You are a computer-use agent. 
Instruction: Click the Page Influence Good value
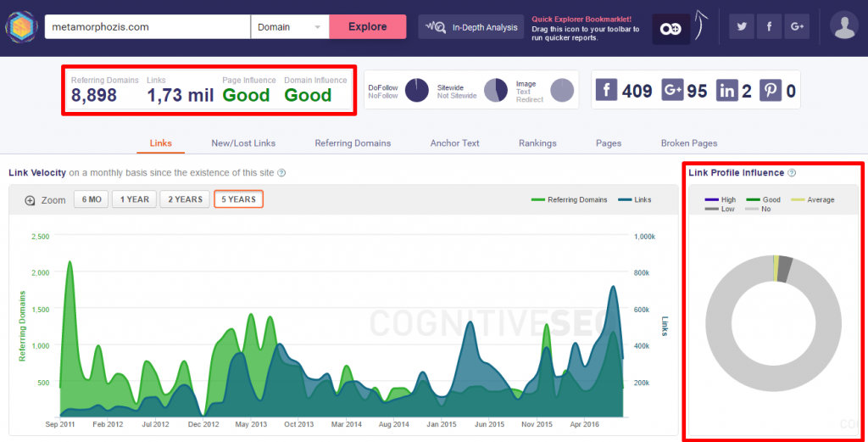click(x=246, y=95)
